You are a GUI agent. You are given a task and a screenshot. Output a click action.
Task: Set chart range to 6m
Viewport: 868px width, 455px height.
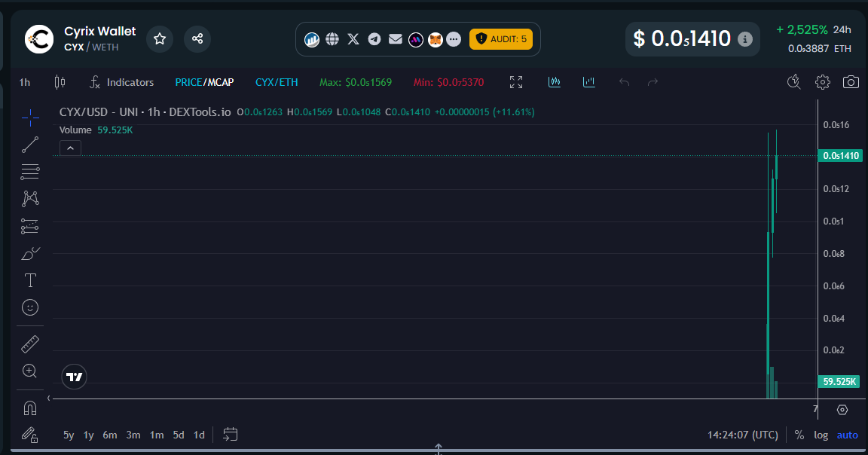pyautogui.click(x=109, y=435)
